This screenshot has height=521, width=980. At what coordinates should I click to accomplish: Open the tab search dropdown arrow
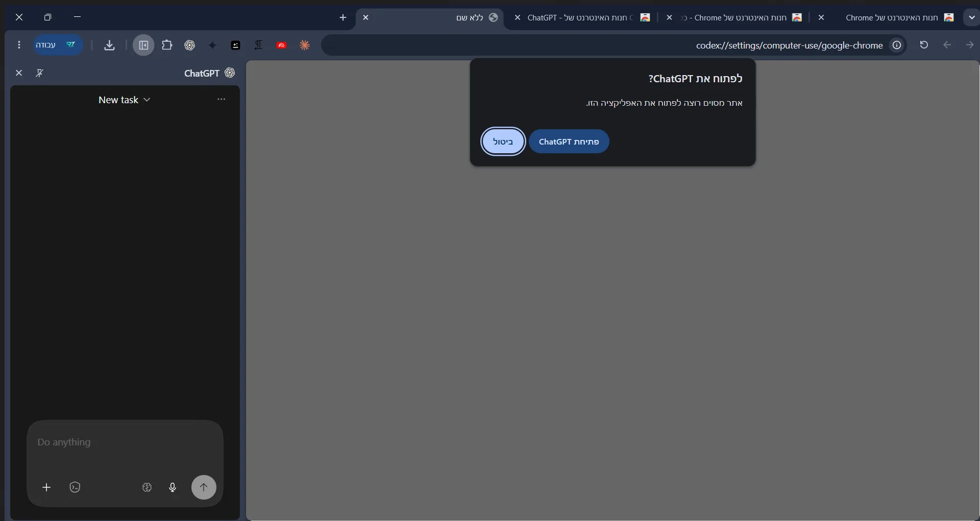pos(971,17)
